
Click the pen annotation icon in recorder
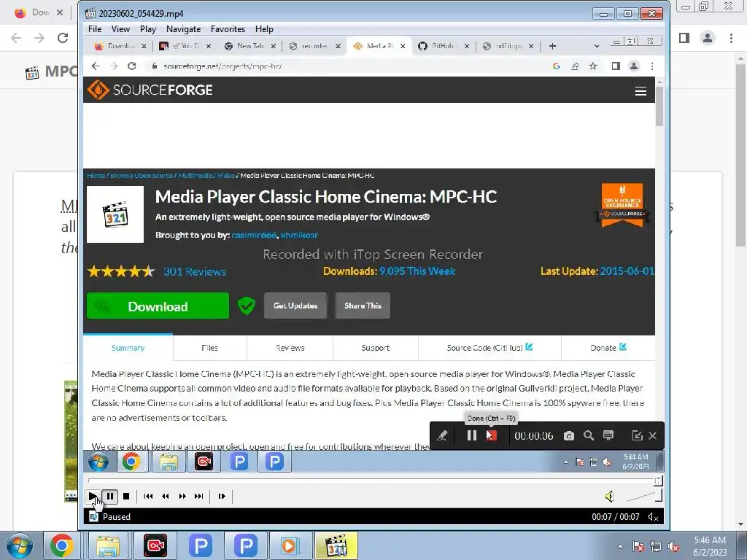442,436
